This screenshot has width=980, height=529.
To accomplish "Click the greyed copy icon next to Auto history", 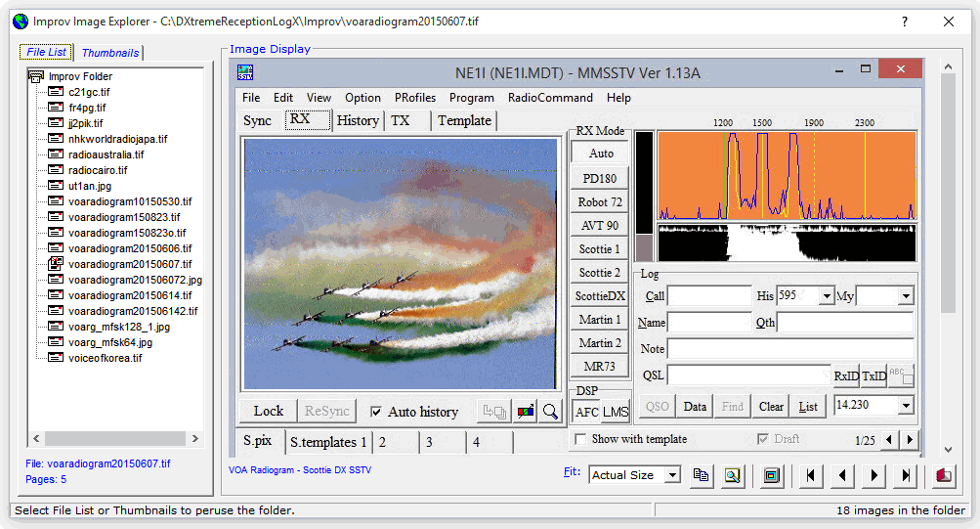I will [x=494, y=412].
